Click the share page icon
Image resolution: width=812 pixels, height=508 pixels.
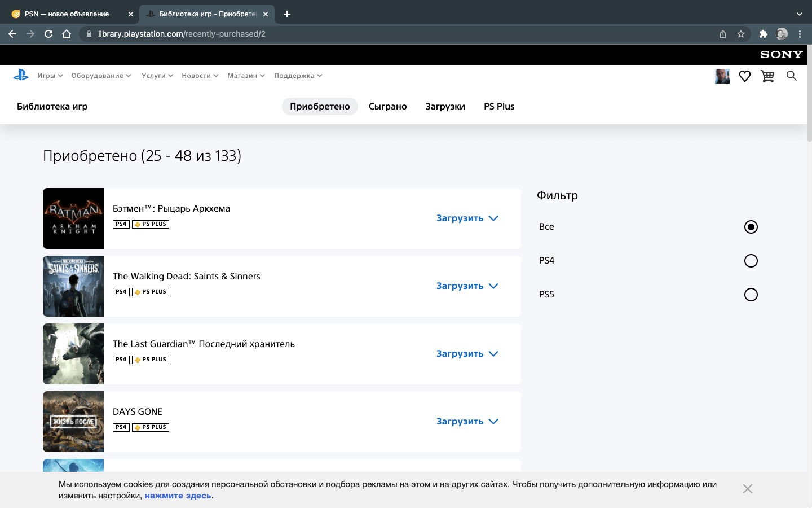[723, 34]
